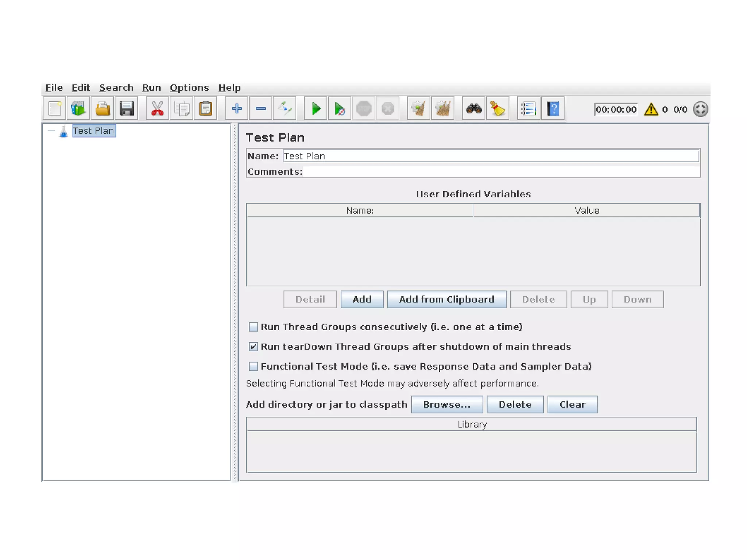Open the Run menu
The image size is (747, 560).
(151, 88)
